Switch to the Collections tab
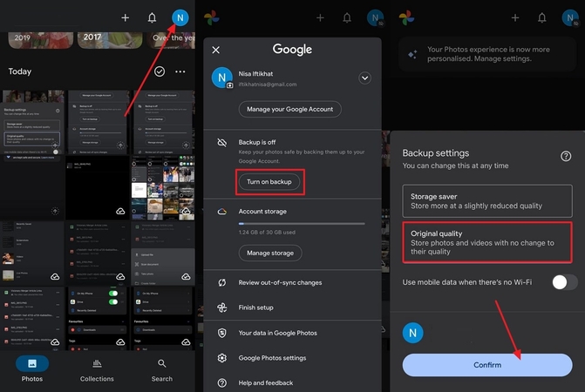The height and width of the screenshot is (392, 585). pos(97,368)
